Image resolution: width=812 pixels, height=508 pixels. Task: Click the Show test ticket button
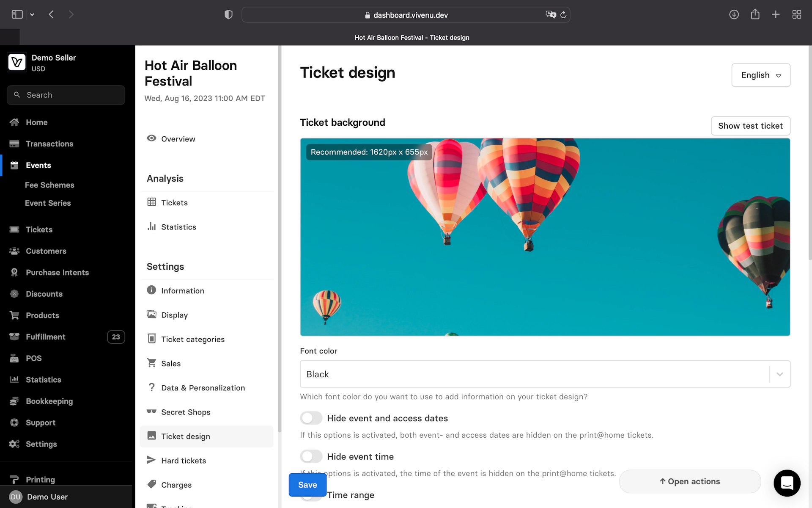pos(750,126)
